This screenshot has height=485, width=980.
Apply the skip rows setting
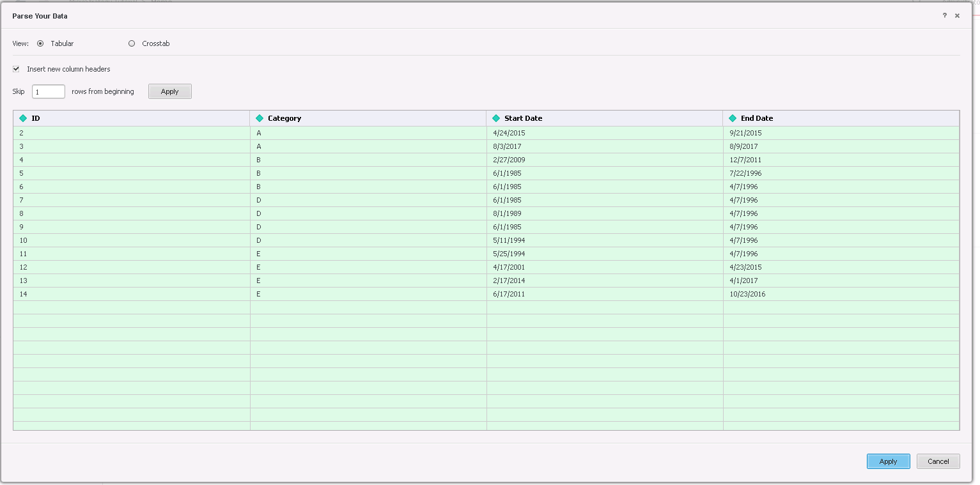coord(169,91)
